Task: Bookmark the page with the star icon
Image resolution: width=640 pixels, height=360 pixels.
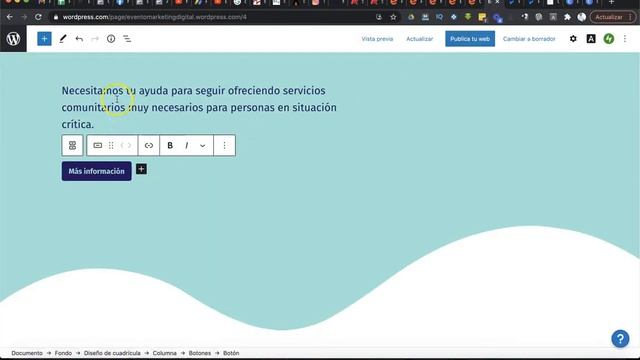Action: pyautogui.click(x=393, y=17)
